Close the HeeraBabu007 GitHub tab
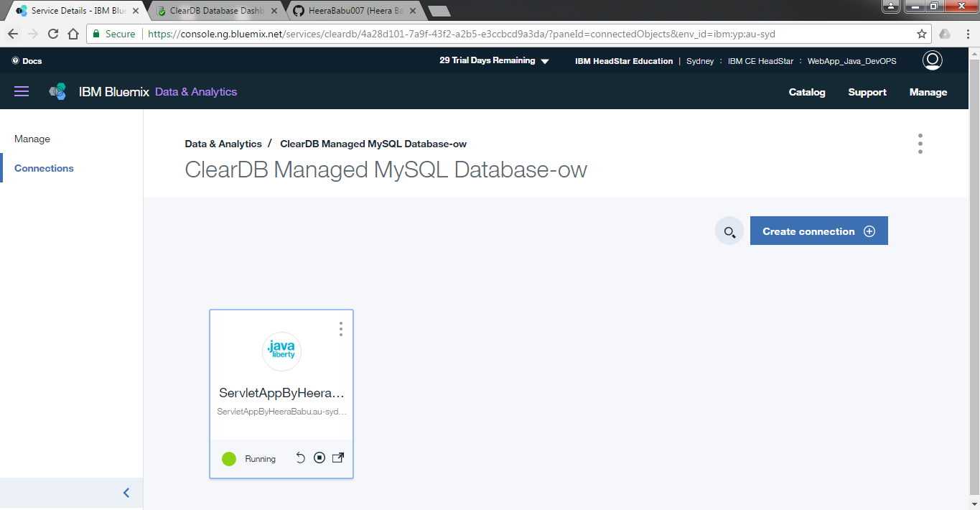The height and width of the screenshot is (510, 980). pos(413,11)
